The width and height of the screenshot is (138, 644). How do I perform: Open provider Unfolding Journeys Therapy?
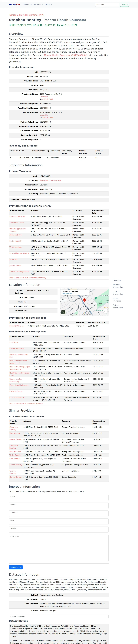pyautogui.click(x=18, y=230)
